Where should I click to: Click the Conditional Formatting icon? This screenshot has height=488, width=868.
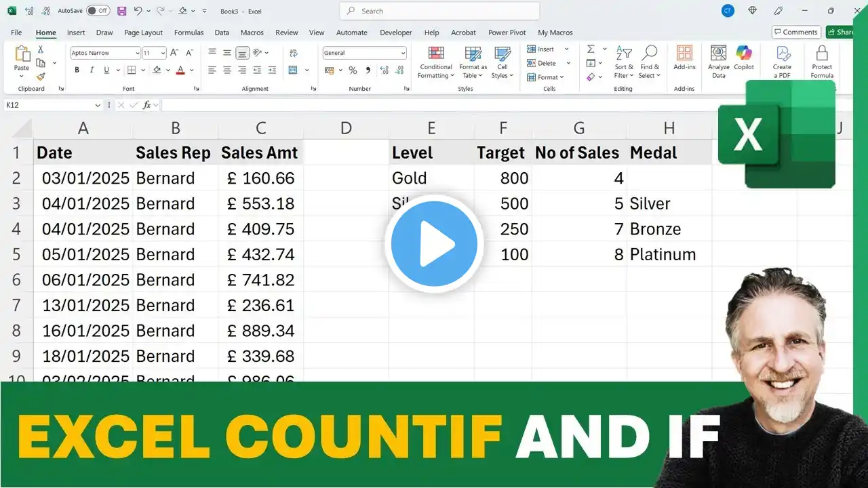pos(436,54)
